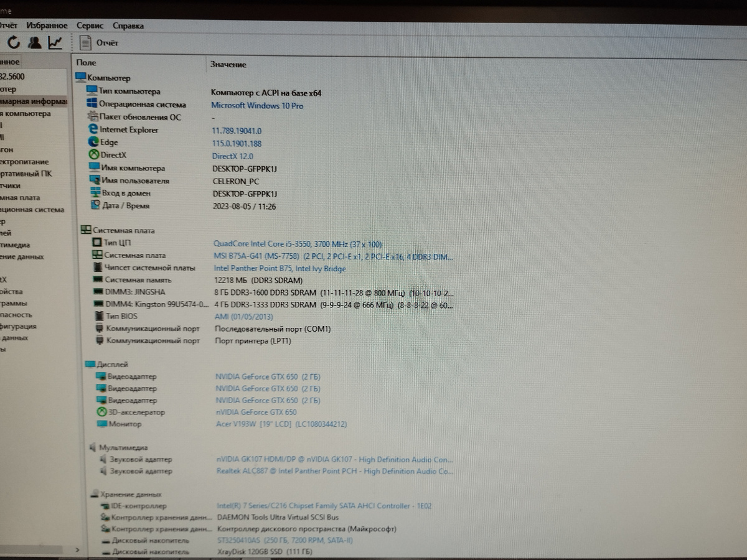747x560 pixels.
Task: Click the DirectX Xbox-style icon
Action: pos(94,155)
